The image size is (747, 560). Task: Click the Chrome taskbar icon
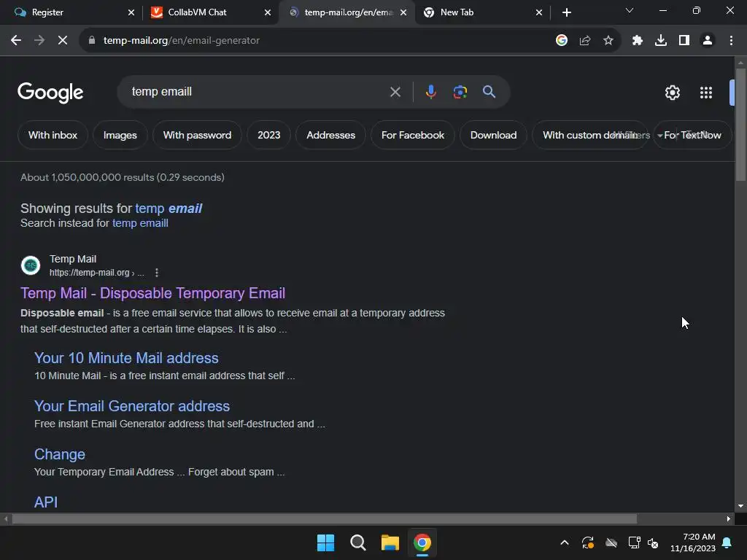point(422,542)
